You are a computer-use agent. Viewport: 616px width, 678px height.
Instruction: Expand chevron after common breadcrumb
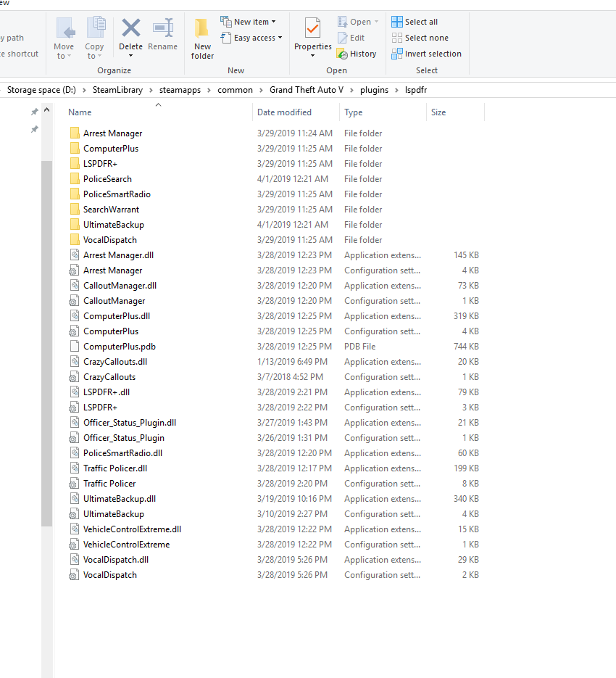tap(261, 90)
